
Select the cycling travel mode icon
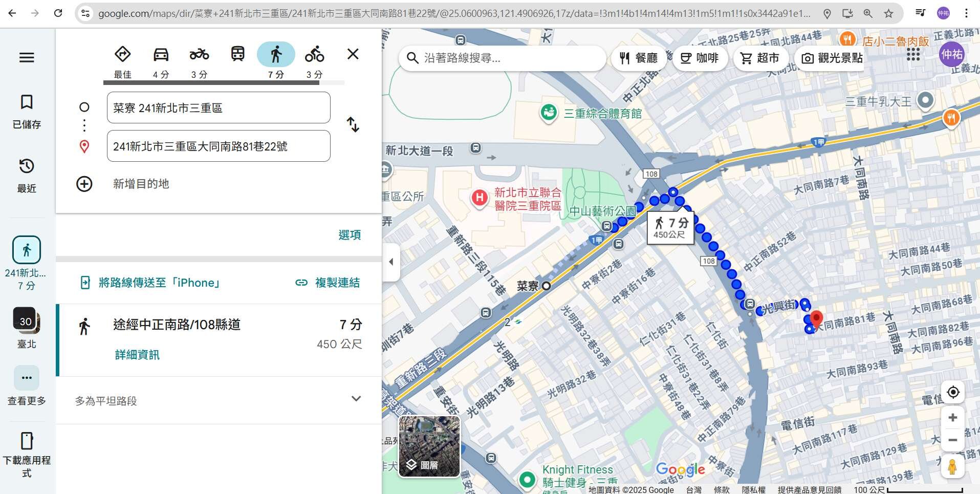click(314, 55)
